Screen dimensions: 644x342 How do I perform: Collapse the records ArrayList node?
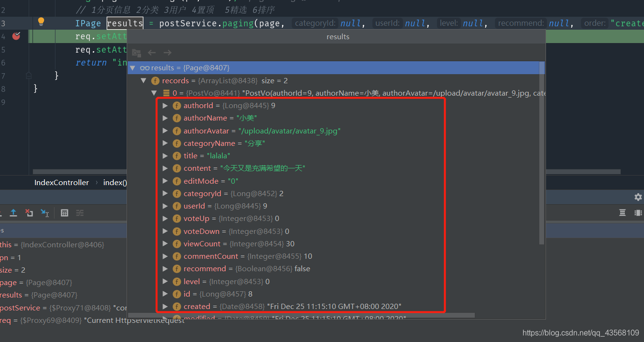tap(143, 81)
